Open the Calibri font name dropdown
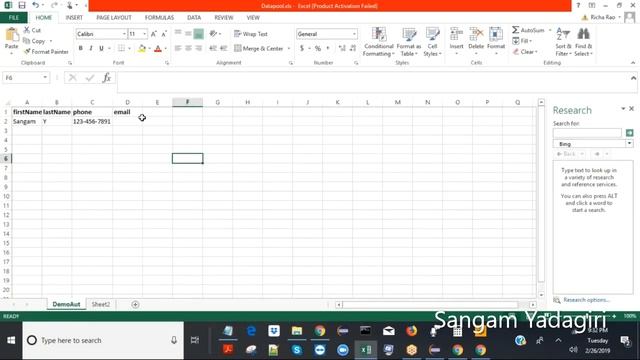The height and width of the screenshot is (360, 640). point(124,34)
